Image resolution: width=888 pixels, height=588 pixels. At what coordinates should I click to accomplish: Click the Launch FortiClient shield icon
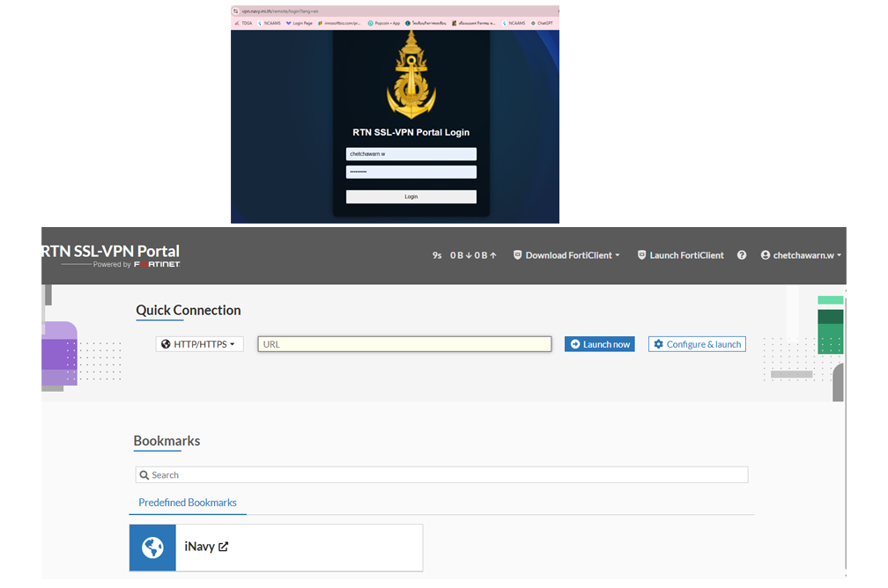641,255
